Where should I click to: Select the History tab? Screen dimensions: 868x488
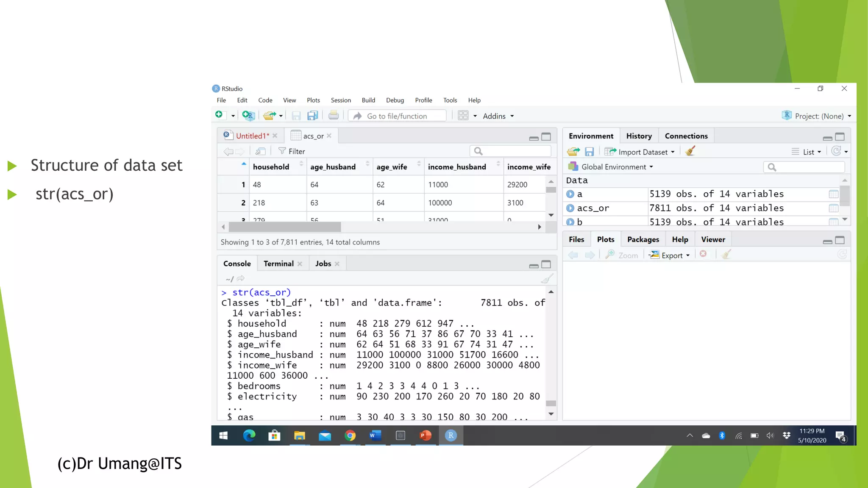[x=639, y=136]
